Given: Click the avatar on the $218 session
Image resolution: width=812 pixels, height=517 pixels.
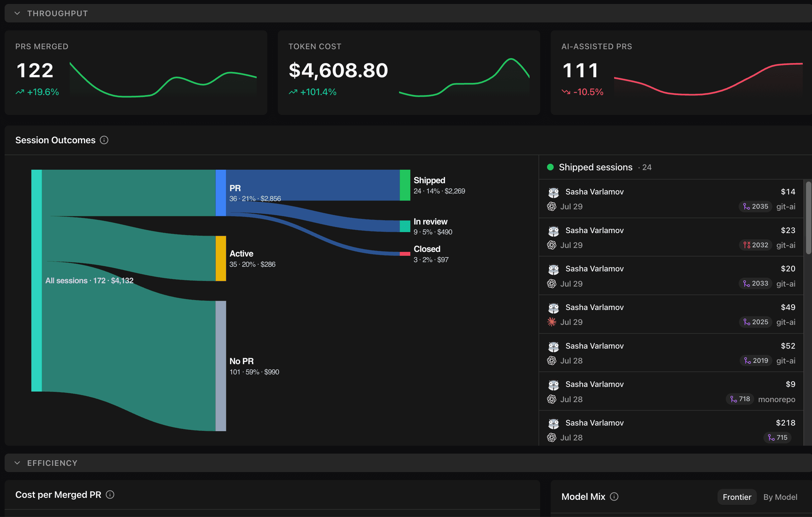Looking at the screenshot, I should (x=553, y=423).
